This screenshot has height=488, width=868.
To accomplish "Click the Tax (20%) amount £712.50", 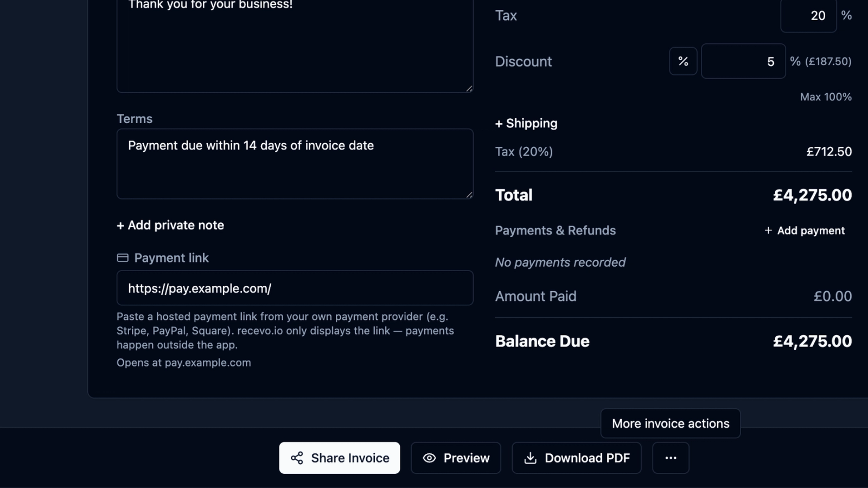I will click(829, 152).
